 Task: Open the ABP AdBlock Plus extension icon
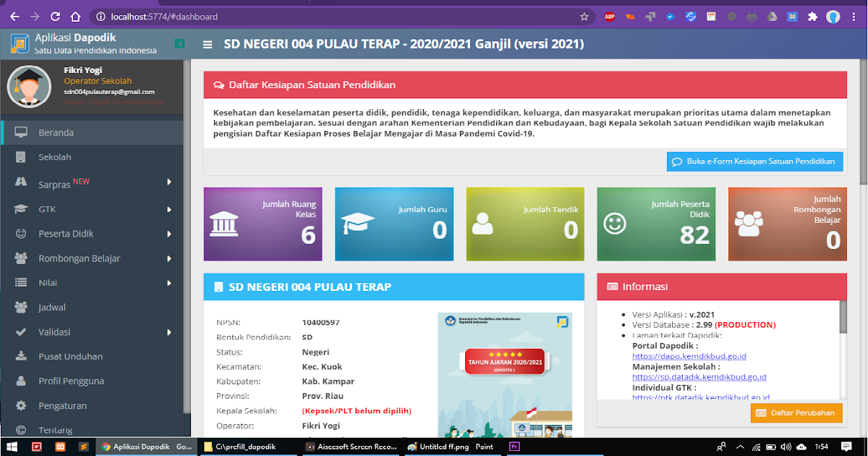point(610,16)
